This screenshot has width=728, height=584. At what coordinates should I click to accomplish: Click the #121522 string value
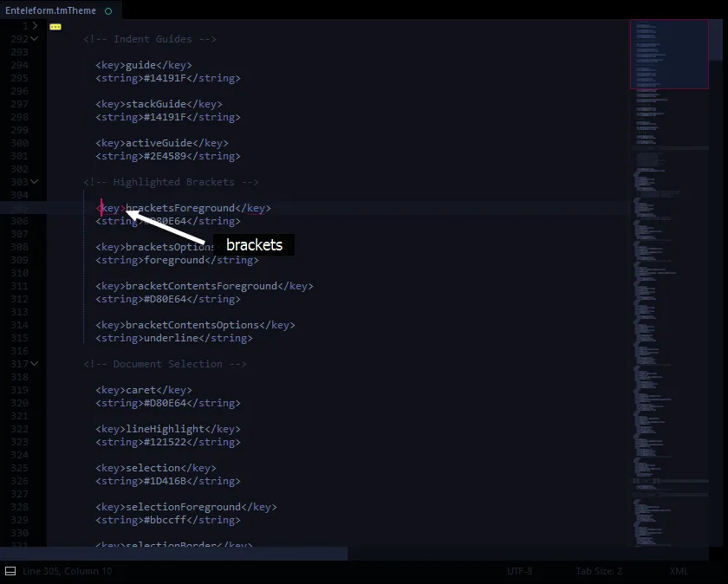coord(165,442)
